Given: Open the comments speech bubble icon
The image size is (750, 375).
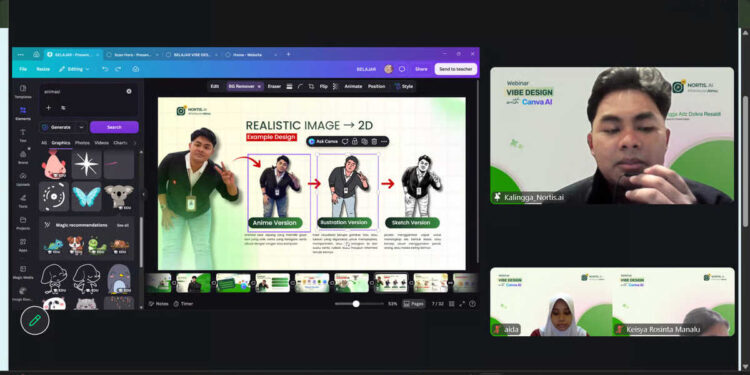Looking at the screenshot, I should tap(402, 69).
